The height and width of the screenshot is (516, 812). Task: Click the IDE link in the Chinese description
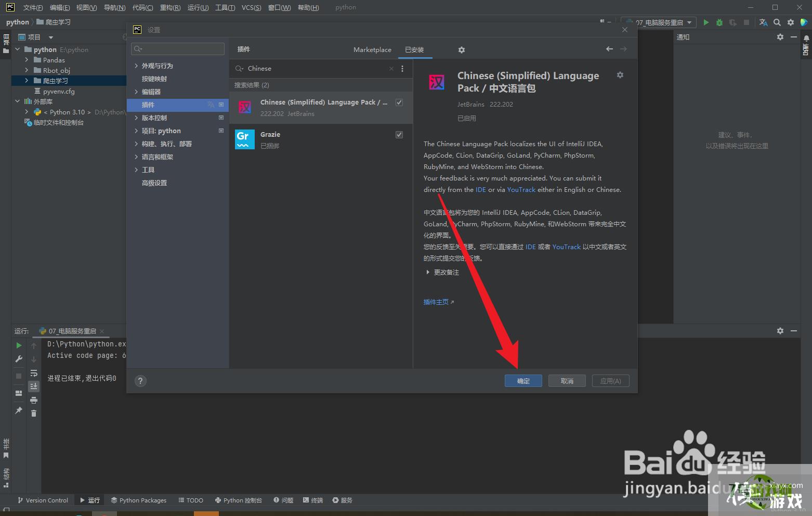pyautogui.click(x=530, y=247)
